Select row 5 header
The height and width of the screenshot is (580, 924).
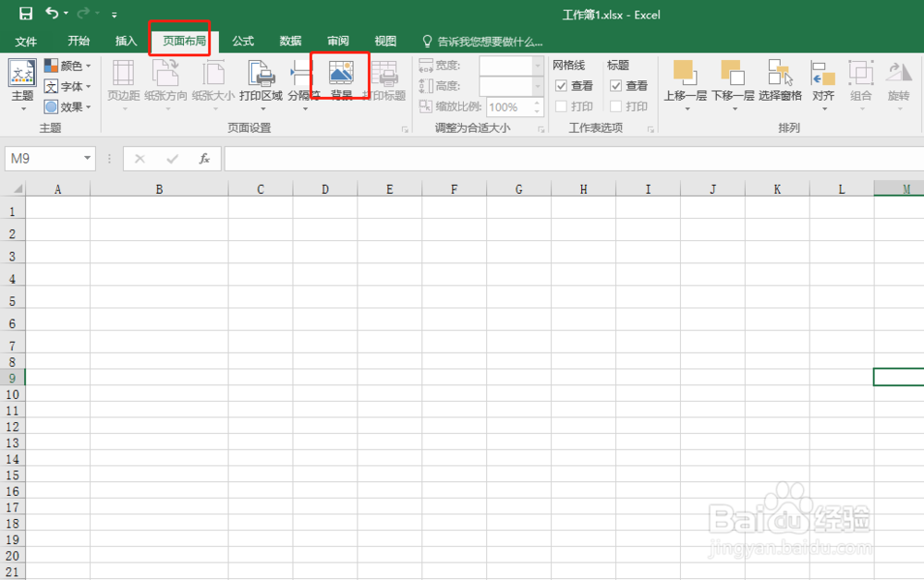(12, 301)
